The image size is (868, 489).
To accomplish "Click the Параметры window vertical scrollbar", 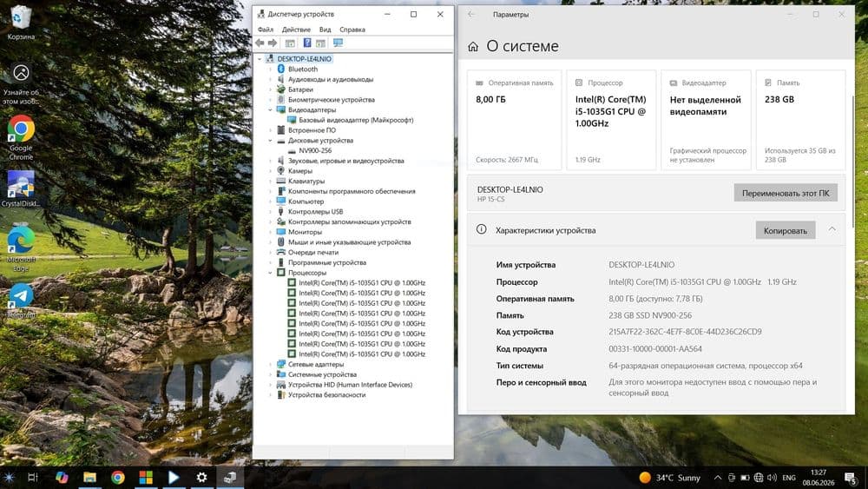I will coord(852,161).
